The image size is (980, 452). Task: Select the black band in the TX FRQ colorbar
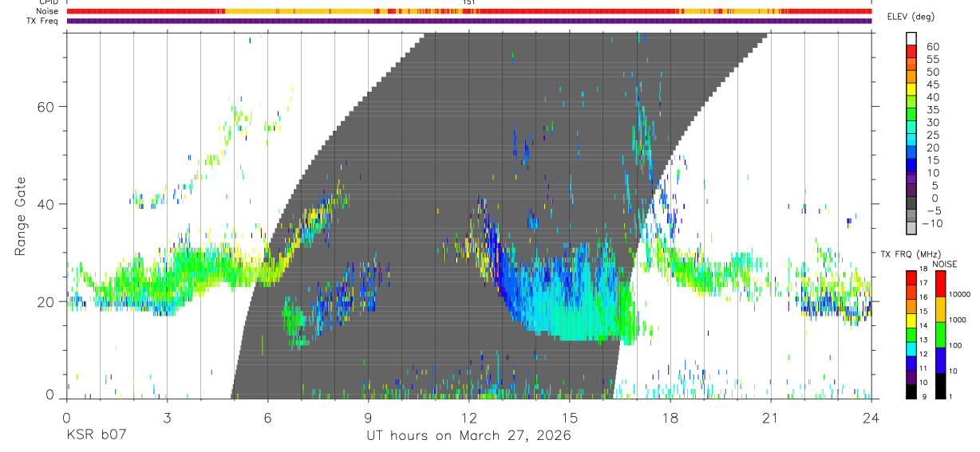[x=911, y=391]
